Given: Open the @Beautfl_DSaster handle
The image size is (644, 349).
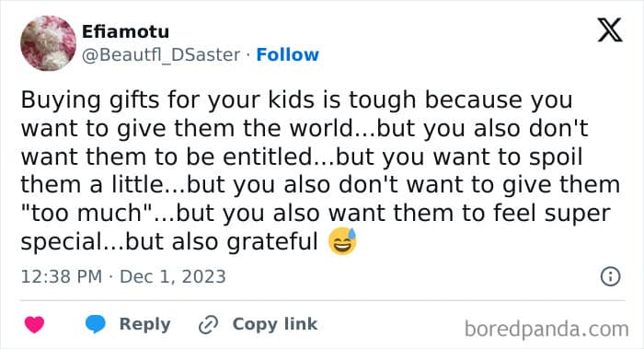Looking at the screenshot, I should coord(161,54).
